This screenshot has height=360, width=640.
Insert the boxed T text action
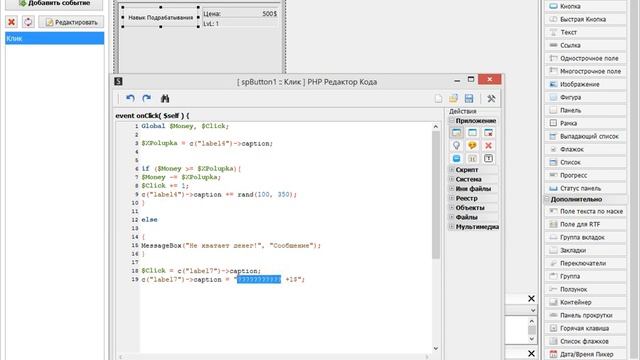pyautogui.click(x=488, y=158)
